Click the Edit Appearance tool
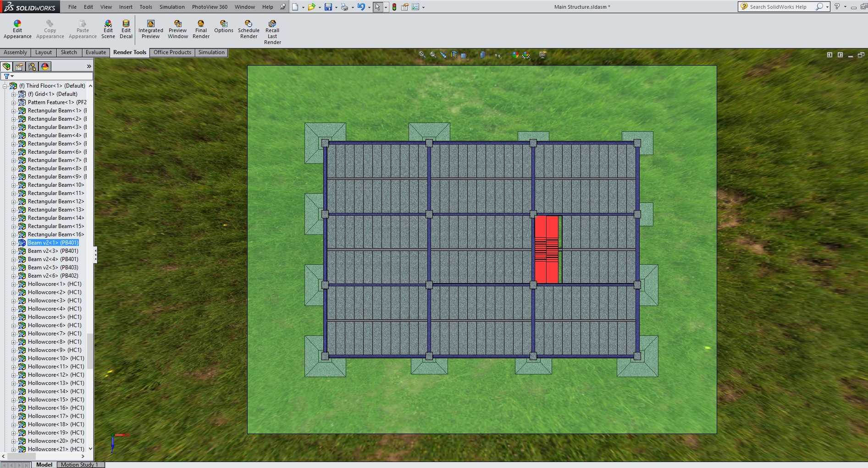 [x=17, y=29]
